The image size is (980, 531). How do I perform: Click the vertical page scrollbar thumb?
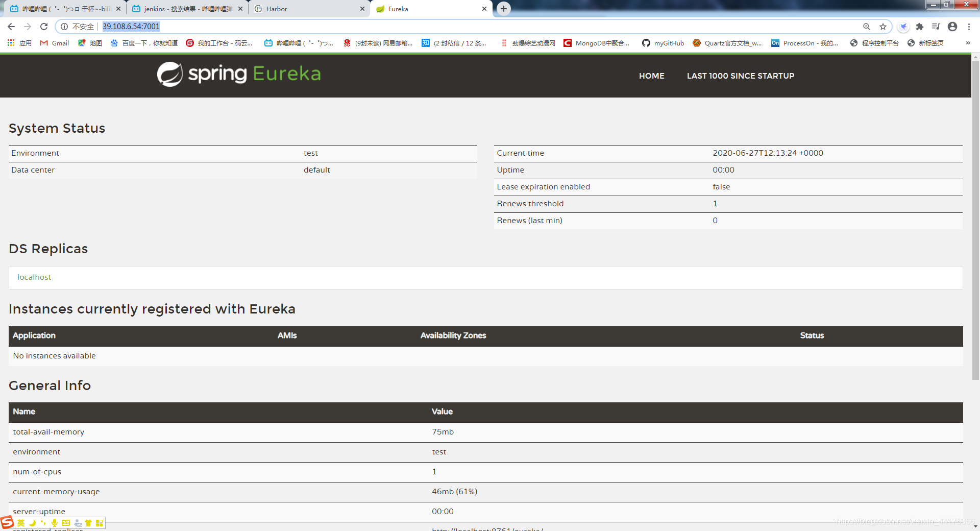975,220
